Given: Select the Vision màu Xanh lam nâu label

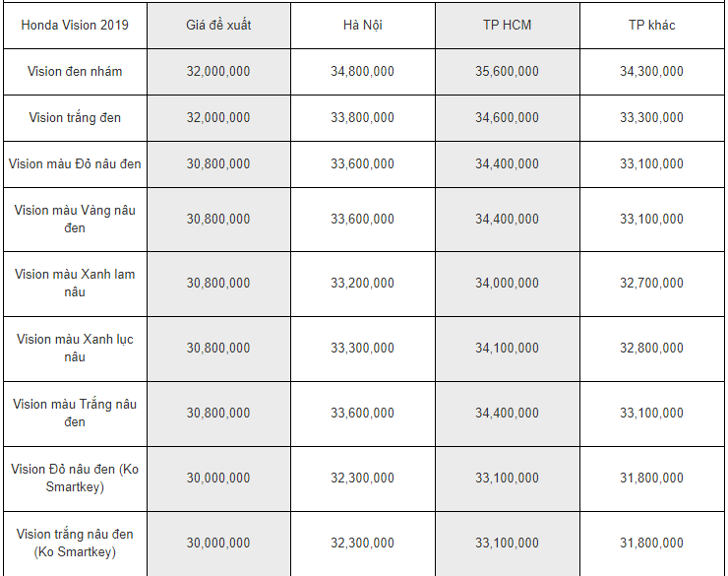Looking at the screenshot, I should click(75, 284).
